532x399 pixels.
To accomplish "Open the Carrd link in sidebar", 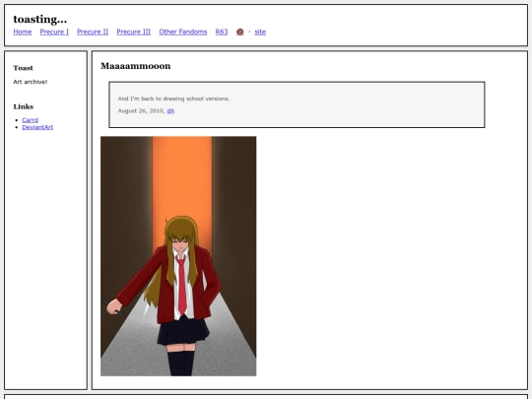I will point(31,120).
